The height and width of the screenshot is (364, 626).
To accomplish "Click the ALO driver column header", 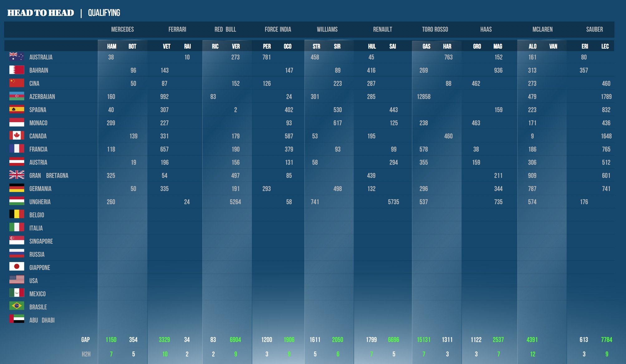I will [x=533, y=46].
